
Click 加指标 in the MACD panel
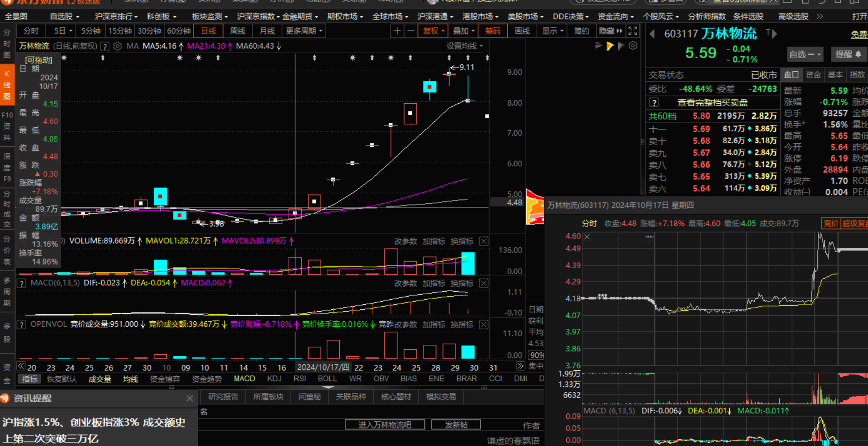point(433,283)
